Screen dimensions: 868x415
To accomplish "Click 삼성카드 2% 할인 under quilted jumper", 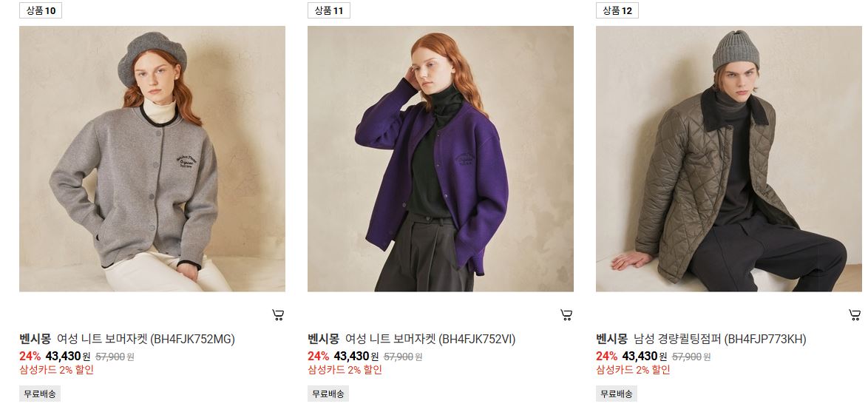I will pos(634,370).
